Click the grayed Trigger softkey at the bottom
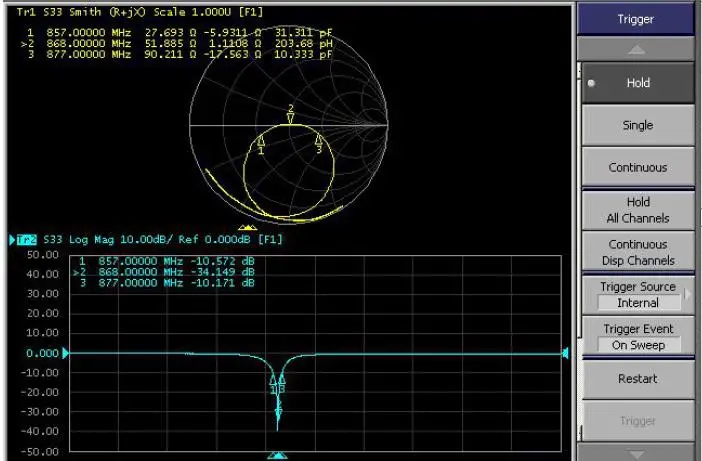The height and width of the screenshot is (461, 702). coord(638,421)
